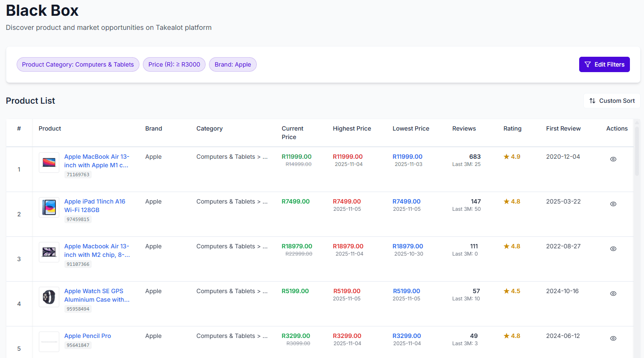Select the Computers & Tablets category chip
The image size is (644, 358).
coord(78,64)
